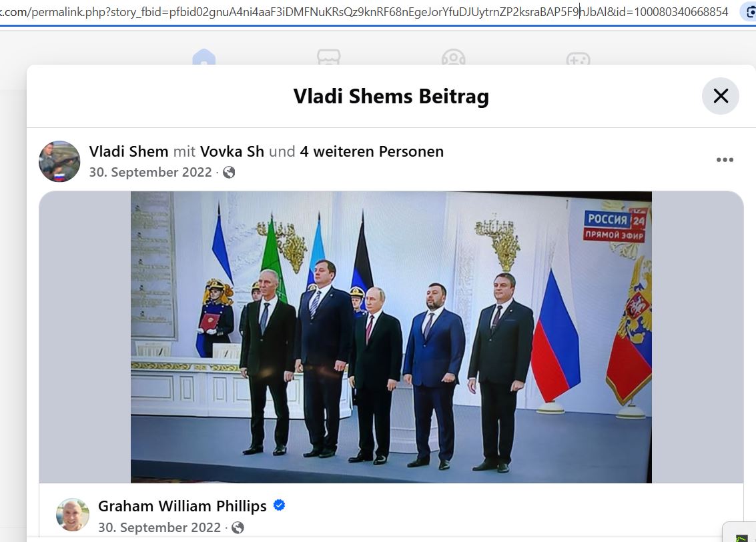Click the browser address bar URL
This screenshot has width=756, height=542.
364,11
